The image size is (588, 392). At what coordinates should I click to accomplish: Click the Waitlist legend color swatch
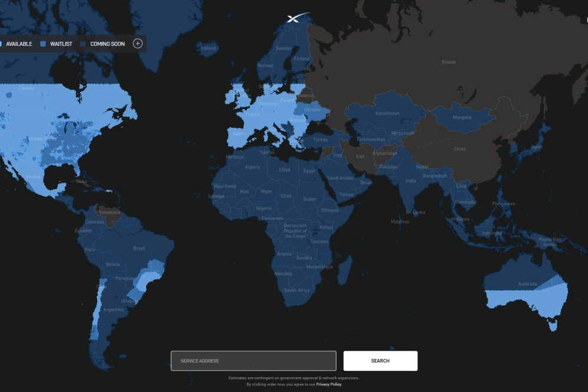(x=43, y=44)
